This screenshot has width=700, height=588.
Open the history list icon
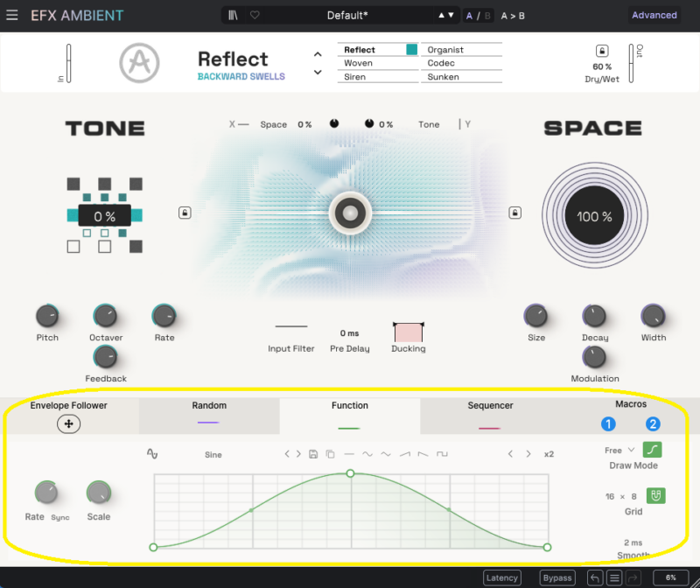pyautogui.click(x=615, y=577)
